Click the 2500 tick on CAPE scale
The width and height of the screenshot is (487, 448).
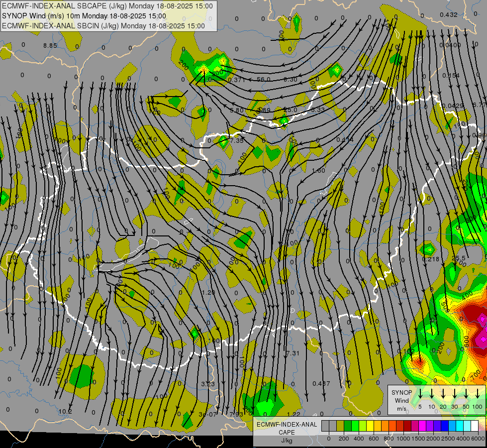[448, 439]
